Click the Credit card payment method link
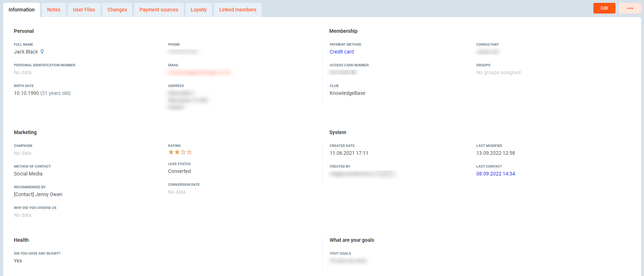The image size is (644, 276). tap(342, 52)
